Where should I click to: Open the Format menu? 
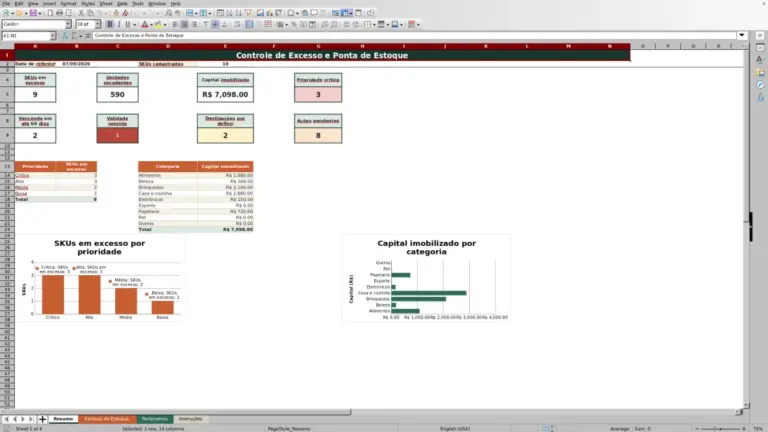(x=68, y=3)
